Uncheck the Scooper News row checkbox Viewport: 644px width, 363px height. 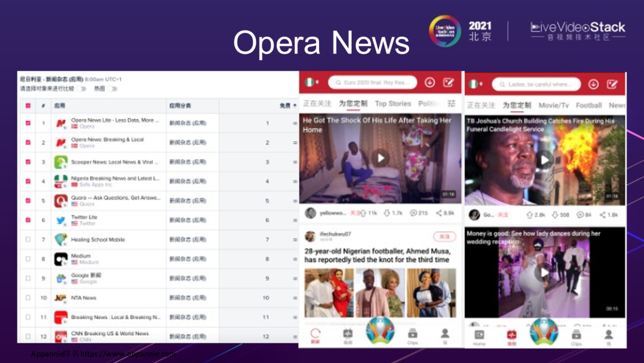28,162
